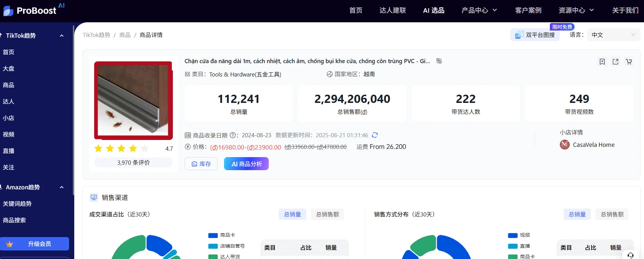
Task: Click the help icon beside 商品收录日期
Action: click(x=232, y=135)
